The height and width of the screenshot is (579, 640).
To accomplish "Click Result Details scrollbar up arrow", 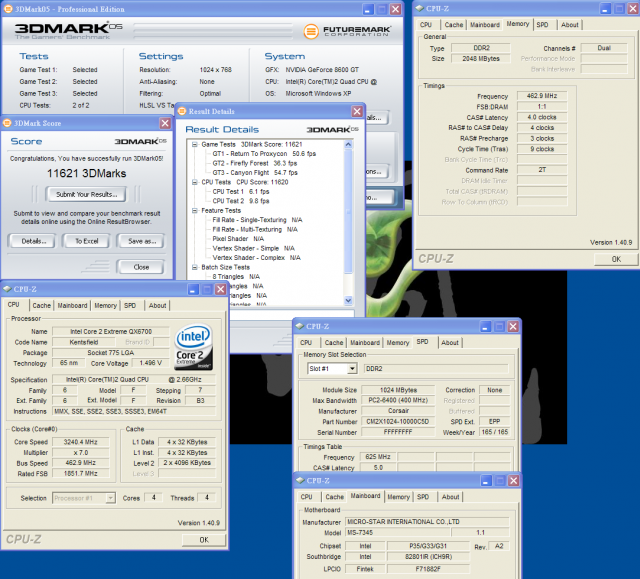I will coord(348,144).
